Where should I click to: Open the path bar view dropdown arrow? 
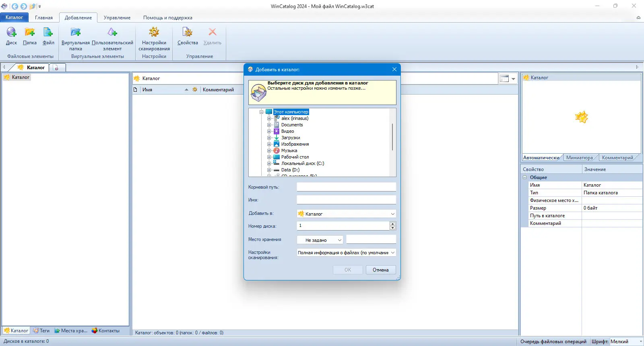pyautogui.click(x=513, y=78)
